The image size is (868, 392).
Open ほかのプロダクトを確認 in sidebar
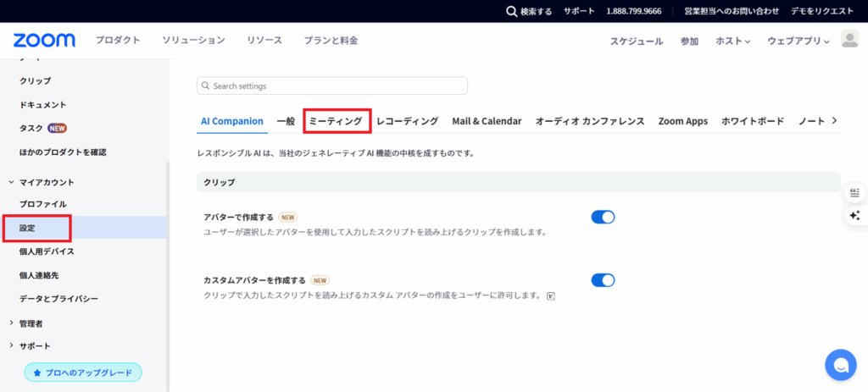point(63,152)
